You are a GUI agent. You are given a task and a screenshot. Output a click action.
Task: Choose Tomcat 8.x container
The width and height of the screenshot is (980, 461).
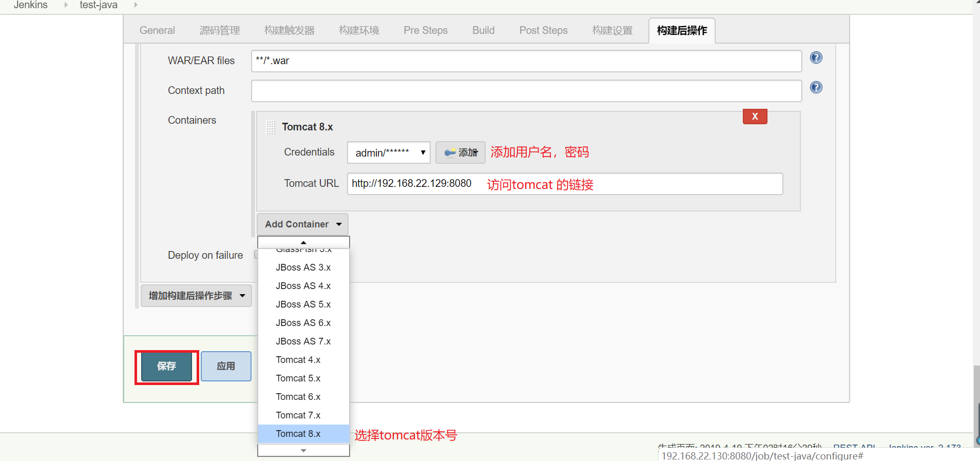(303, 434)
